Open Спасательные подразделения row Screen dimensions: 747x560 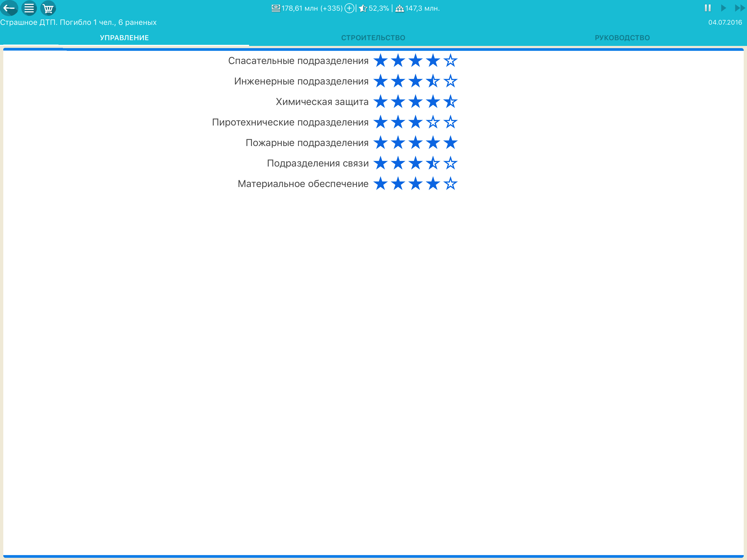click(298, 61)
